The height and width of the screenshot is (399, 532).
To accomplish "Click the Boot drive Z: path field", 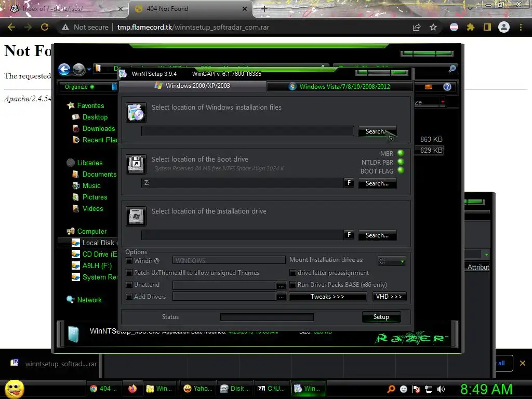I will 242,183.
